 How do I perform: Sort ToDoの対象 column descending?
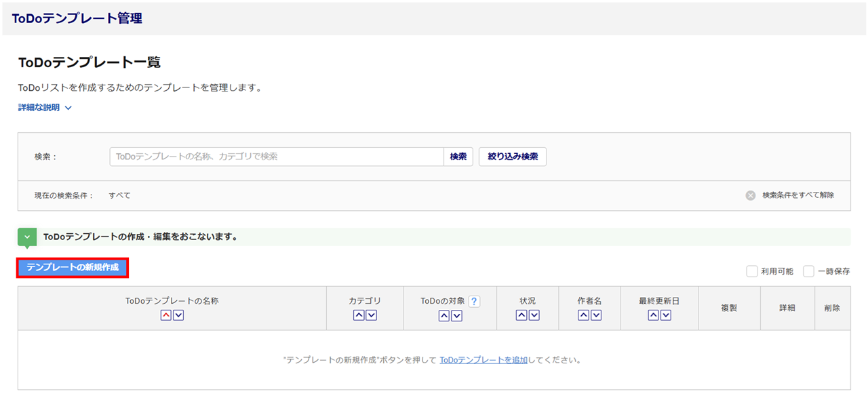[x=457, y=315]
